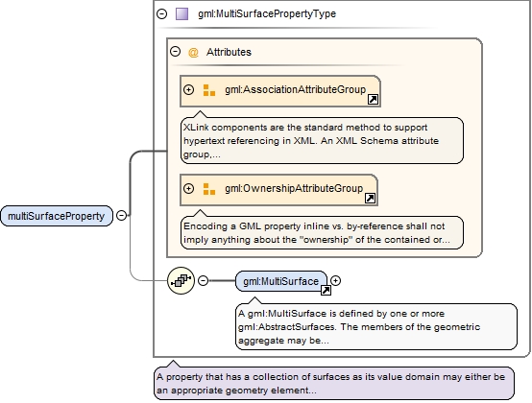
Task: Collapse the gml:MultiSurfacePropertyType box
Action: (162, 13)
